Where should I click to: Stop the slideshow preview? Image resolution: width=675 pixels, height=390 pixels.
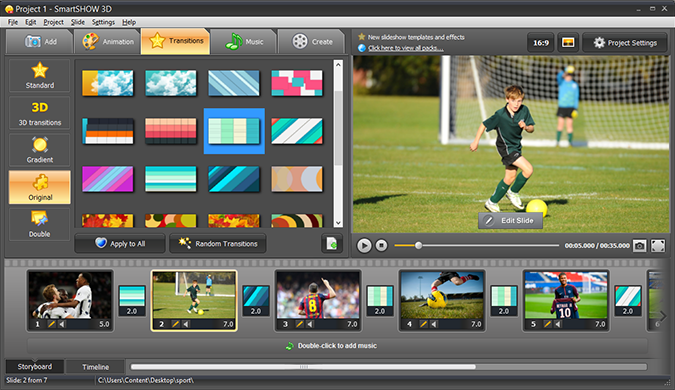coord(381,245)
